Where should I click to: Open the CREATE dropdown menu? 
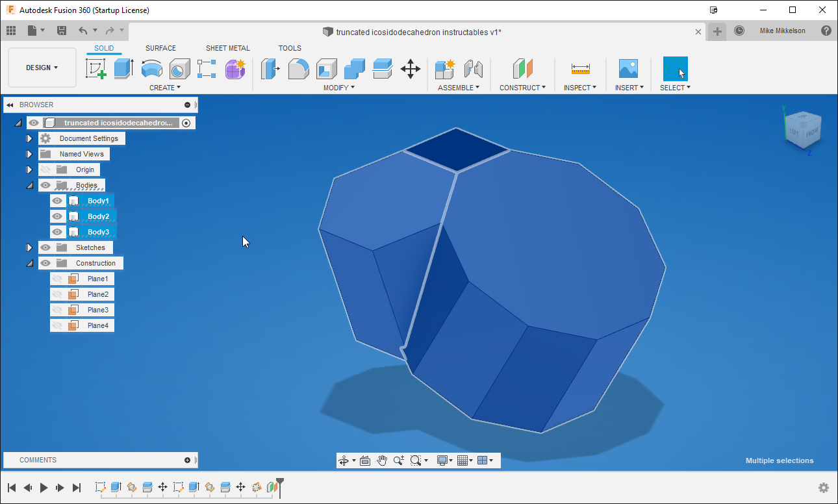[165, 87]
